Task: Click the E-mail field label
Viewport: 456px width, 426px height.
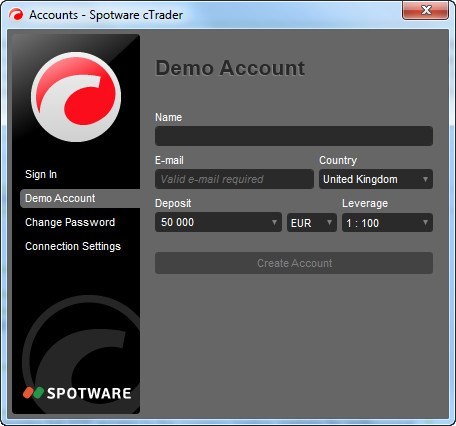Action: [x=169, y=160]
